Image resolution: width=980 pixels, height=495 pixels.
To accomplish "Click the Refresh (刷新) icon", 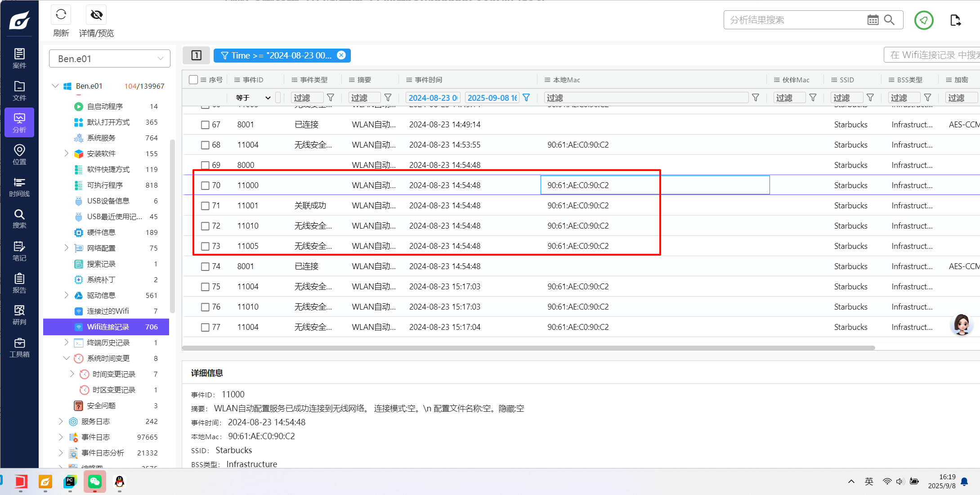I will click(x=61, y=15).
